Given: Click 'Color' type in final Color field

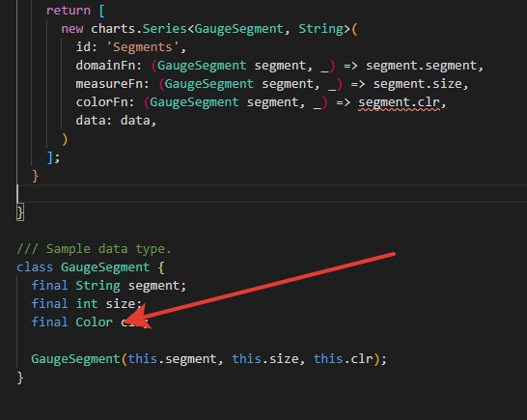Looking at the screenshot, I should point(95,322).
